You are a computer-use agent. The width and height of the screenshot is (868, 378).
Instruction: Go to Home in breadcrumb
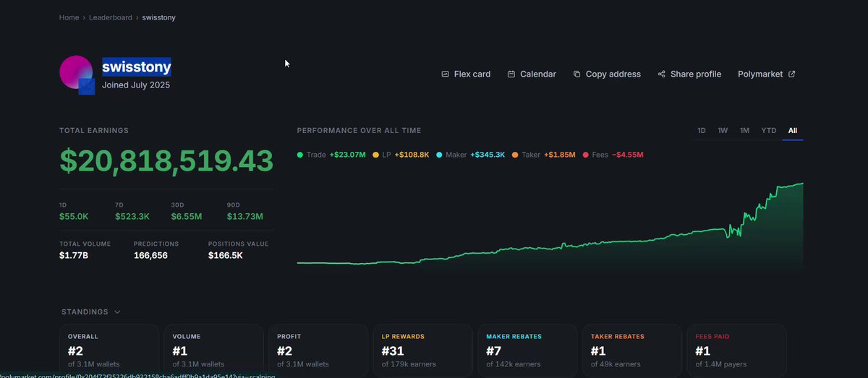69,17
